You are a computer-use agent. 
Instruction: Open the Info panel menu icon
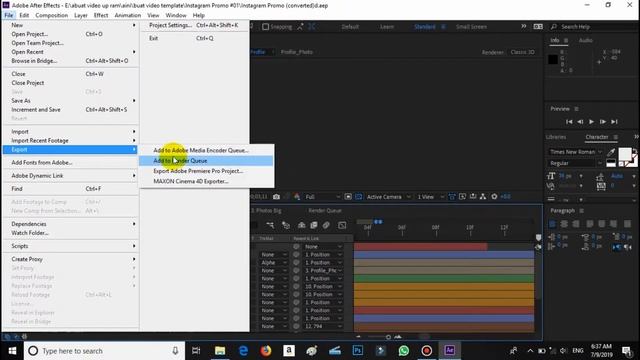click(x=566, y=40)
